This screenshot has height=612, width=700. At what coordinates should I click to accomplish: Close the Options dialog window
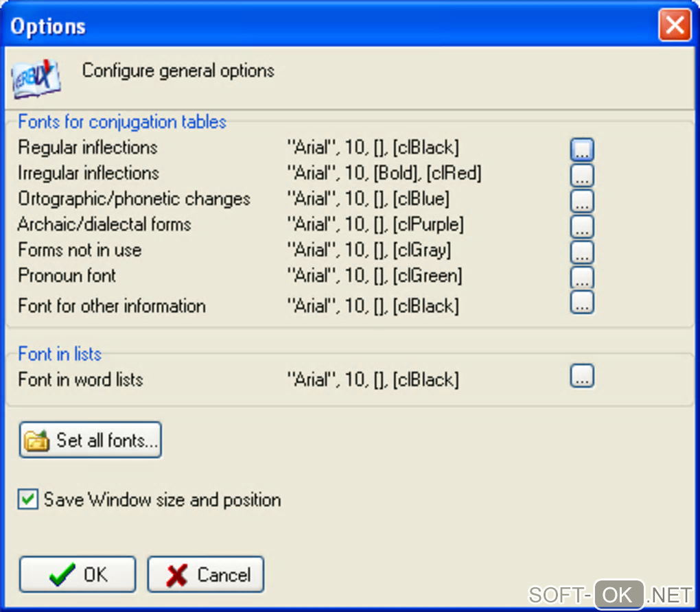pos(675,26)
